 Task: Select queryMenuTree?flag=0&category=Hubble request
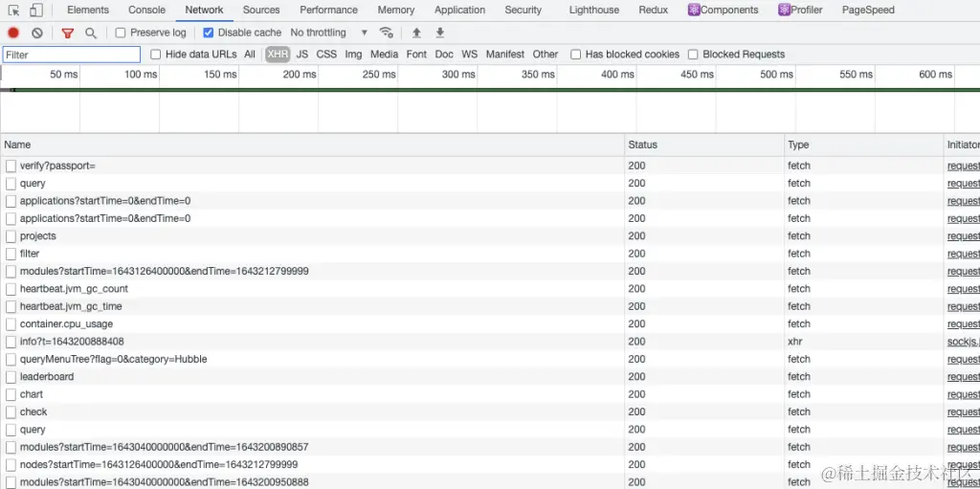tap(490, 359)
